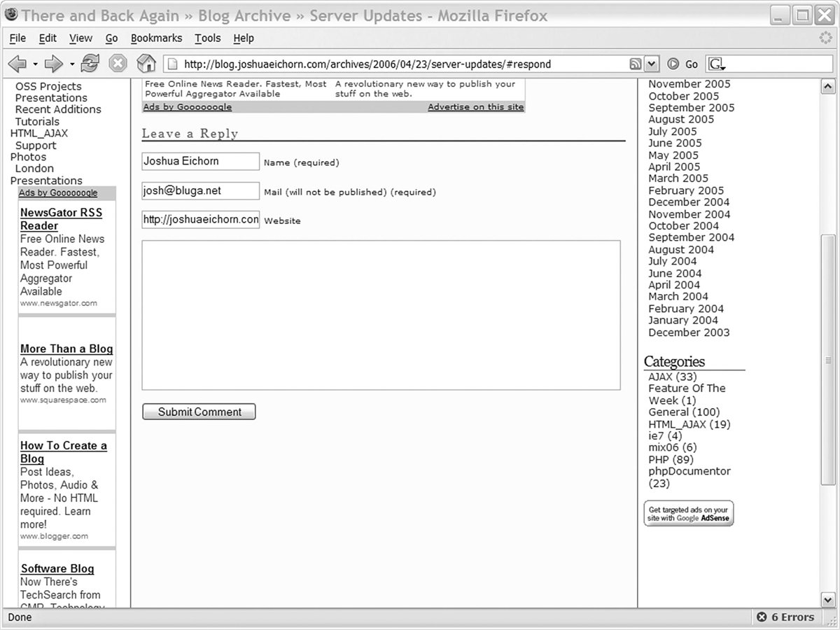Open the Support sidebar link

[36, 146]
